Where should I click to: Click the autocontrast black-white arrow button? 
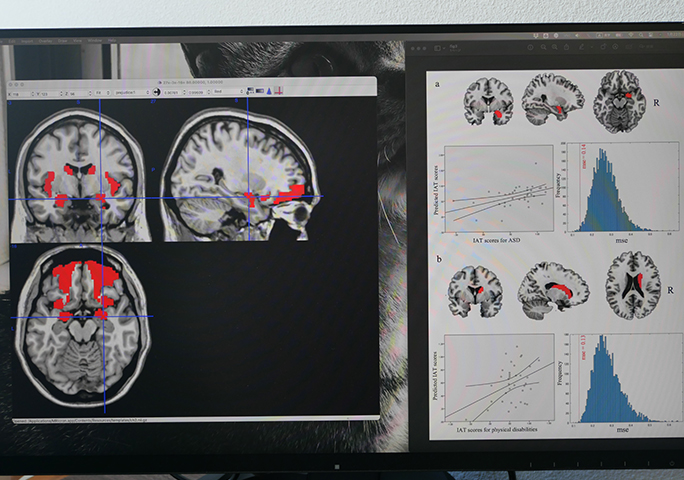point(156,92)
